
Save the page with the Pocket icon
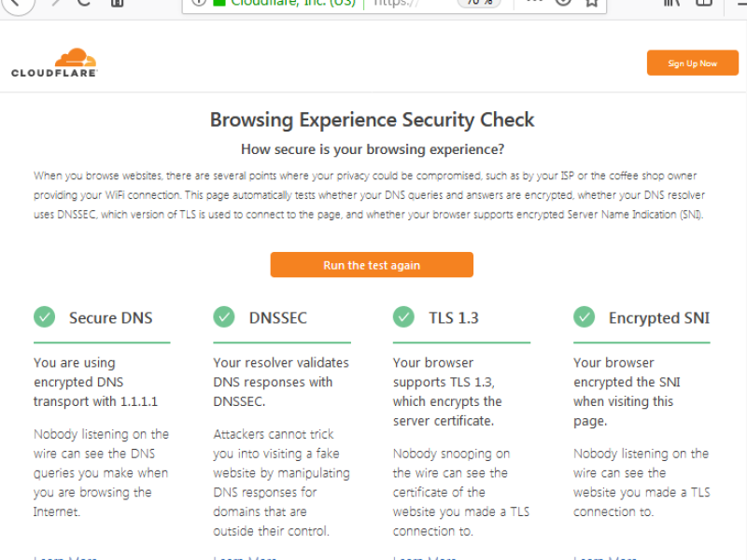pos(564,3)
